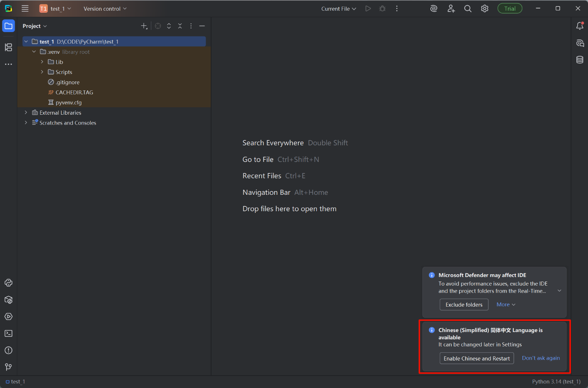Image resolution: width=588 pixels, height=388 pixels.
Task: Select the Scripts folder label
Action: [64, 72]
